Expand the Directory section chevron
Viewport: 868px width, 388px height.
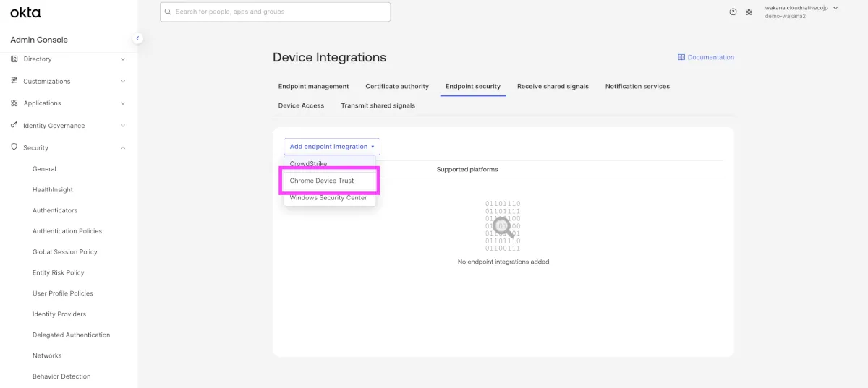[x=122, y=59]
